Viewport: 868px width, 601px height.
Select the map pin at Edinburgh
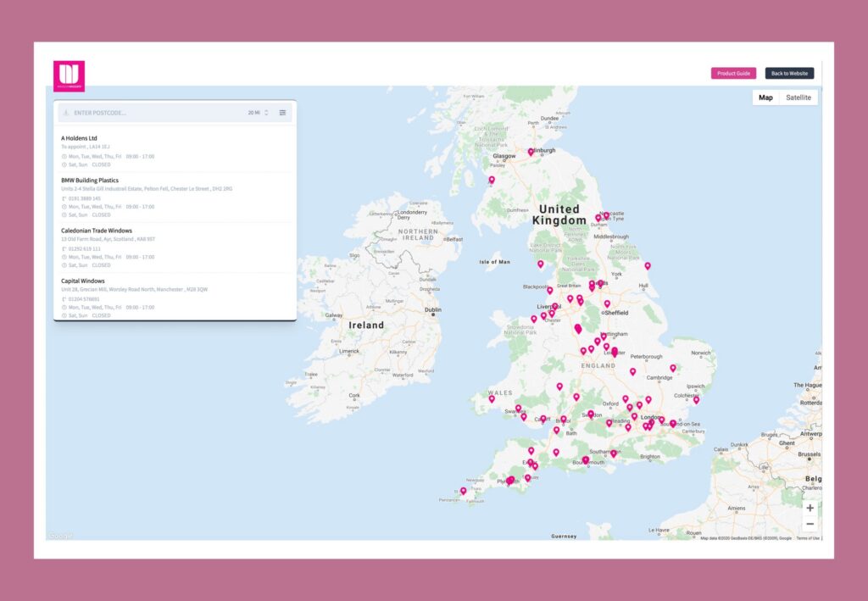(x=531, y=152)
